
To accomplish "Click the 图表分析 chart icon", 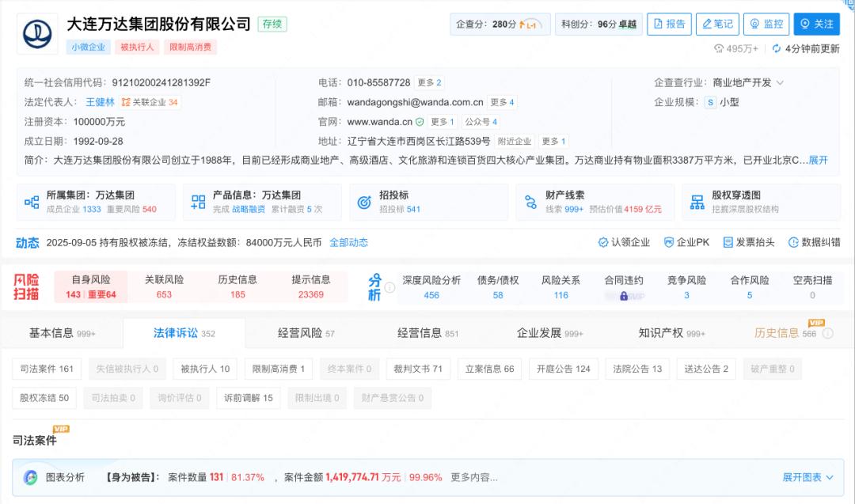I will (31, 477).
